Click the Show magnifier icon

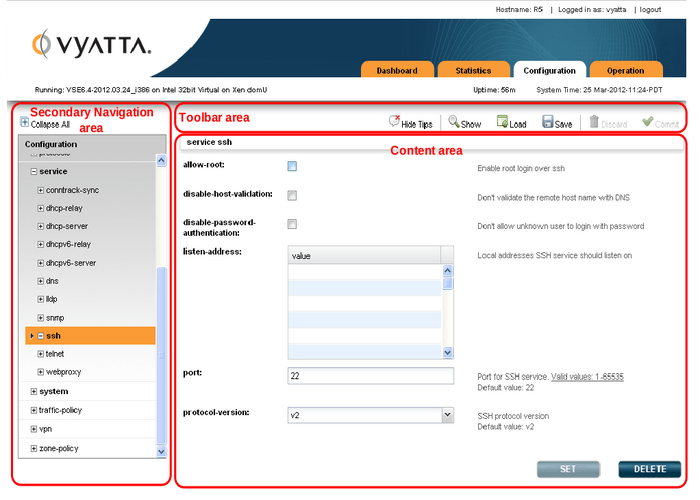[x=454, y=121]
